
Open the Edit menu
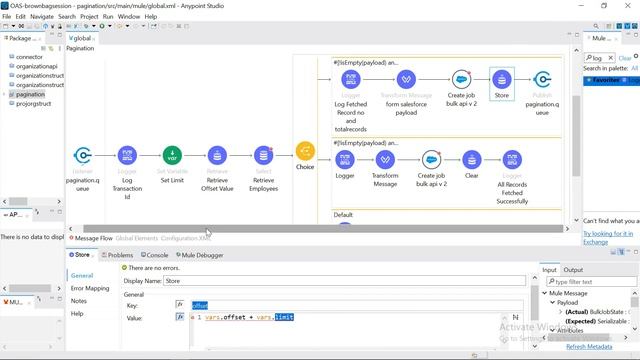[x=20, y=17]
